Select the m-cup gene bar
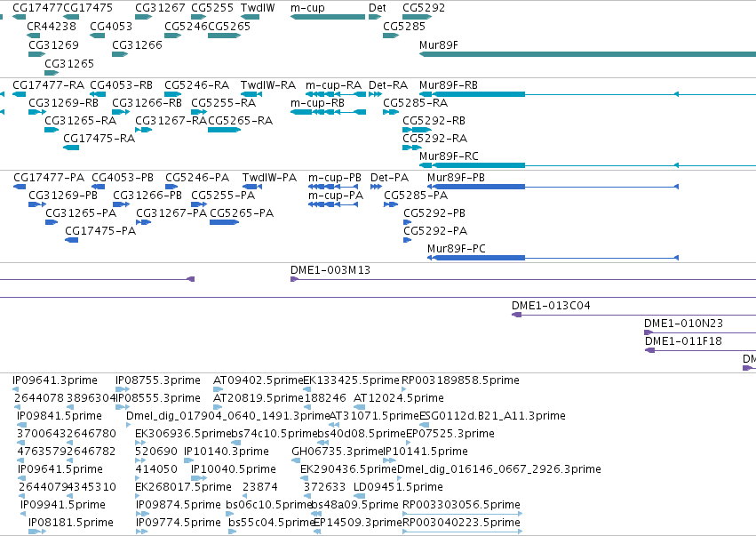 point(328,17)
